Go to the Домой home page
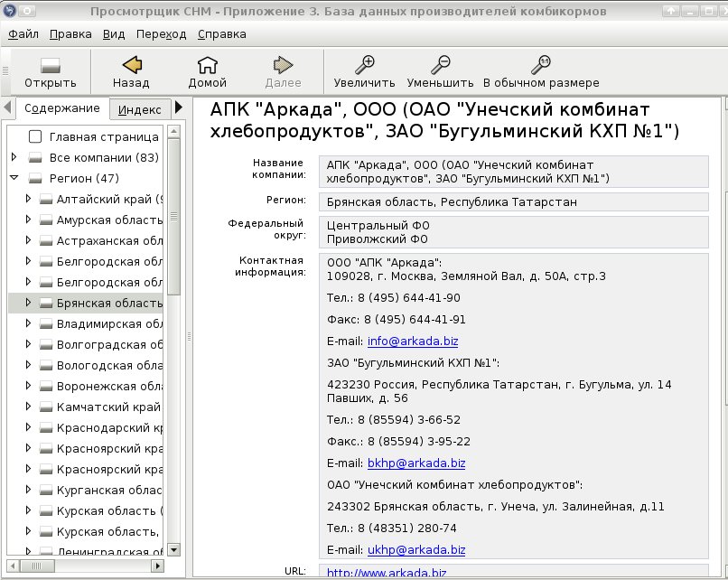Viewport: 728px width, 580px height. (207, 65)
